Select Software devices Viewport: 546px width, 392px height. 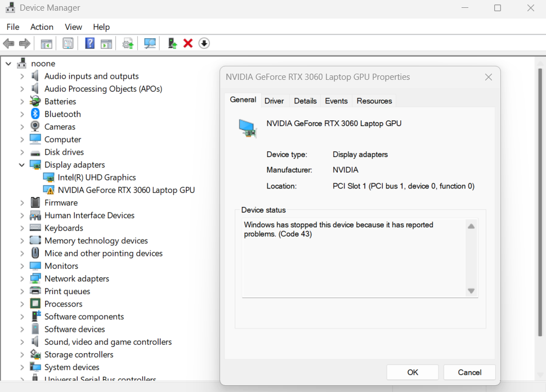[x=74, y=329]
